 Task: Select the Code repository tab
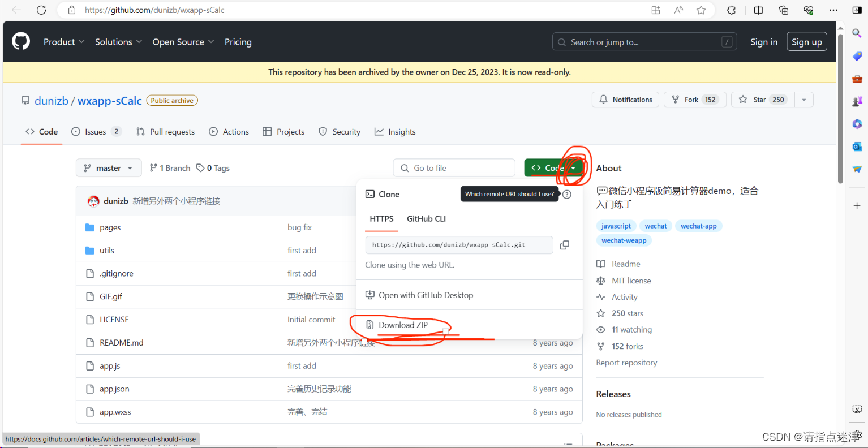coord(41,132)
